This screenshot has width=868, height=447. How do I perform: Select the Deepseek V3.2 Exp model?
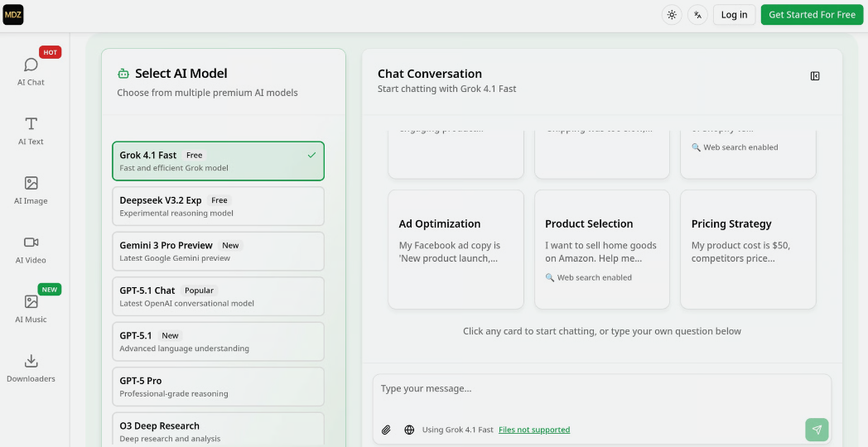pos(218,206)
